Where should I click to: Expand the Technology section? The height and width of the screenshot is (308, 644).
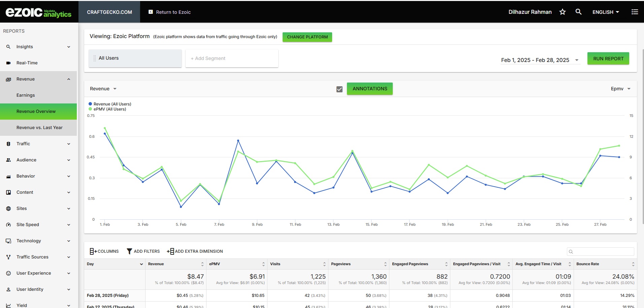[x=69, y=241]
